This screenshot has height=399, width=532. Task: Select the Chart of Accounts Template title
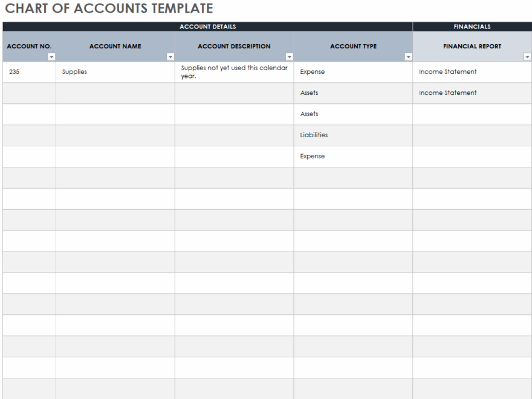pyautogui.click(x=109, y=9)
